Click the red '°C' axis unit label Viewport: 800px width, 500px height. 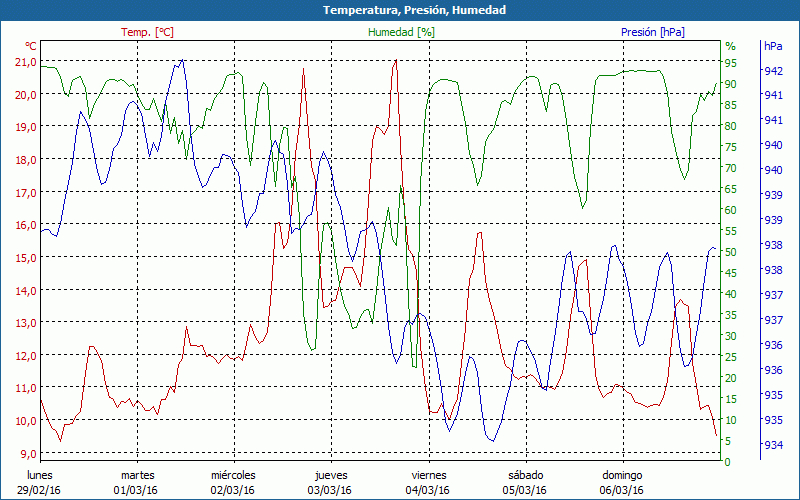coord(31,46)
